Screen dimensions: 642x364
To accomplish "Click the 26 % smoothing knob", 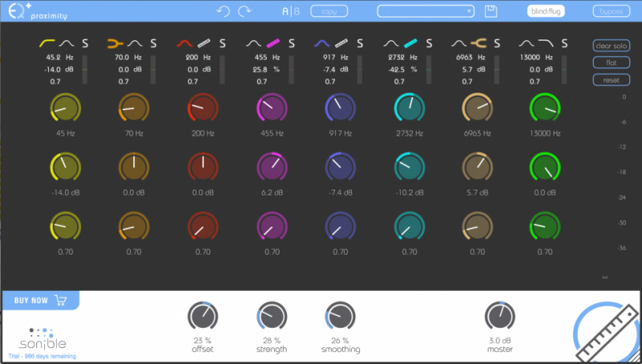I will coord(340,317).
